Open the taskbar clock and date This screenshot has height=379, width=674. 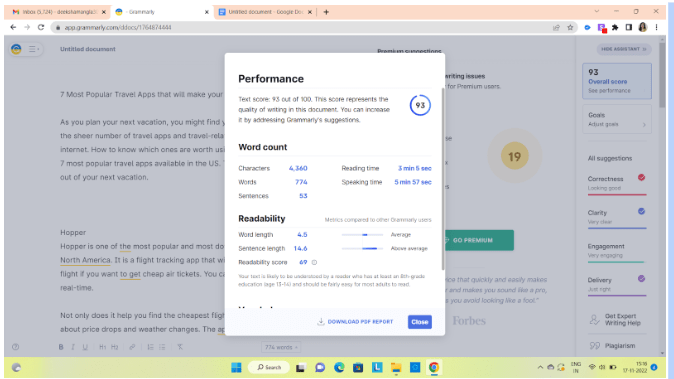click(635, 367)
